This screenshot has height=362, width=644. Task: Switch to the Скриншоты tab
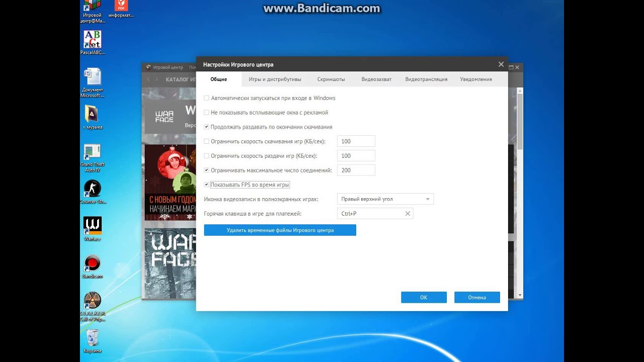(331, 79)
